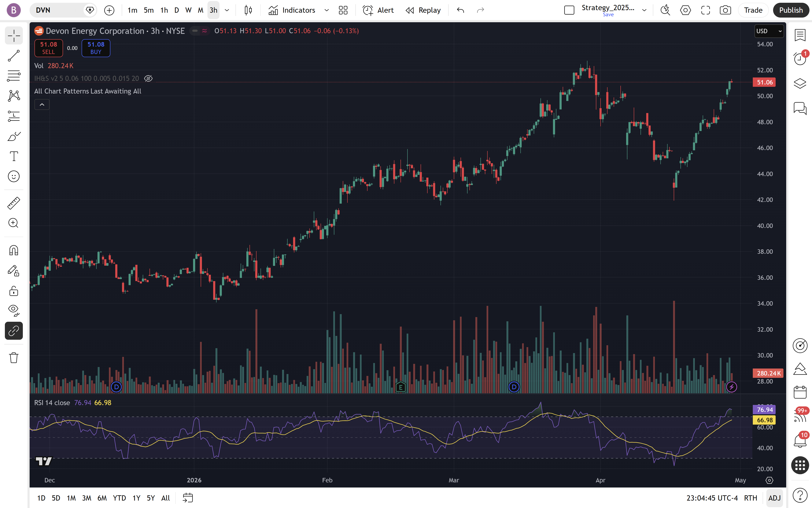This screenshot has width=812, height=508.
Task: Activate the zoom in tool
Action: (x=14, y=223)
